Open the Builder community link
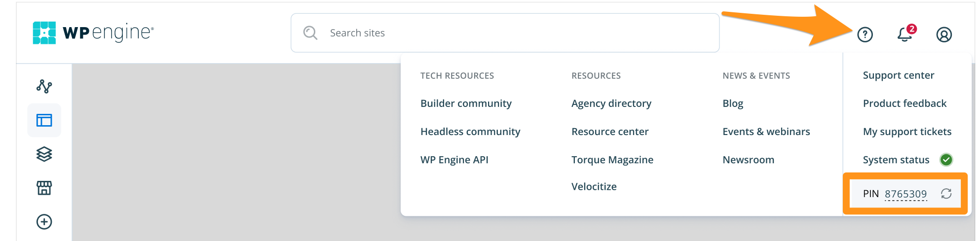The height and width of the screenshot is (241, 980). pos(466,103)
